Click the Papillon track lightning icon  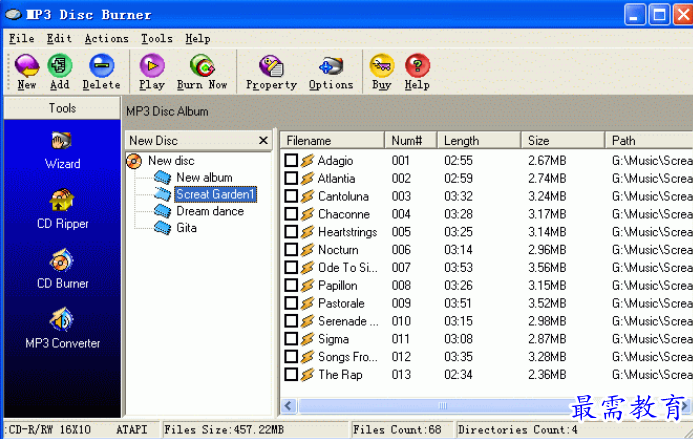click(308, 286)
